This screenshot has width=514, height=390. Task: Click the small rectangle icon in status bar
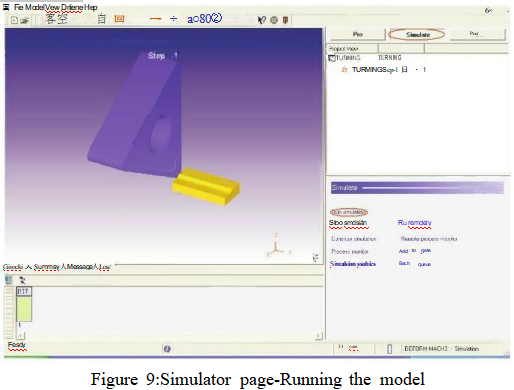(389, 349)
